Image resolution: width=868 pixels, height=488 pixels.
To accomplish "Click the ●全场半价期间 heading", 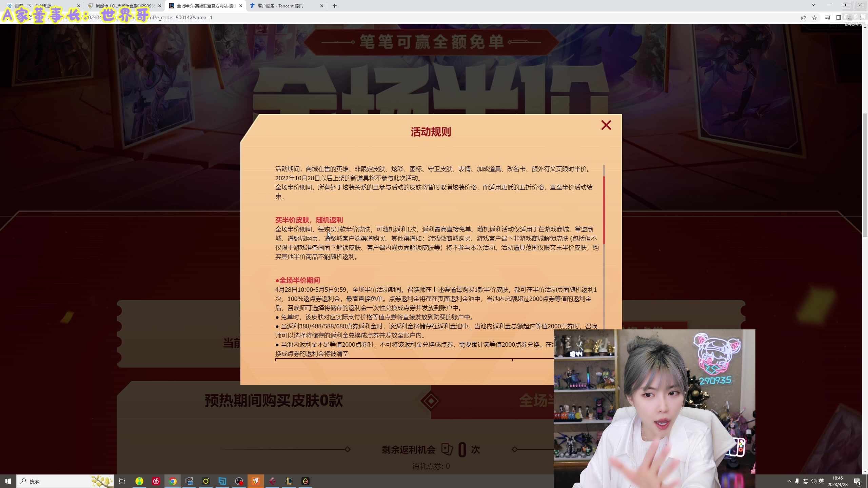I will tap(297, 280).
